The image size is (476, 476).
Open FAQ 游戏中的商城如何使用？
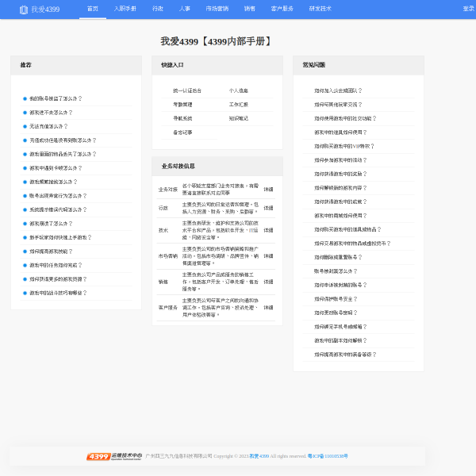point(340,216)
